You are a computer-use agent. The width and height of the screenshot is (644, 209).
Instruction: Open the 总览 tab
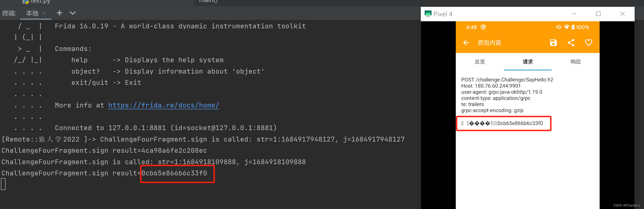pos(480,62)
